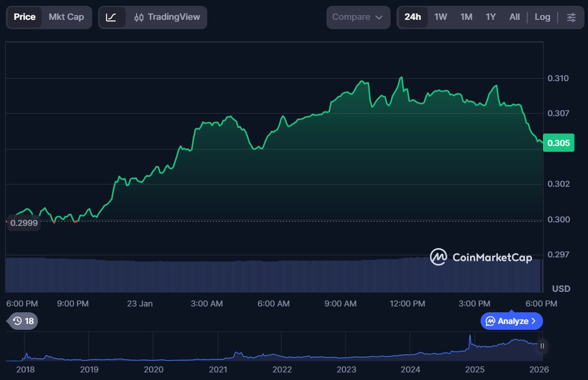This screenshot has height=380, width=588.
Task: Click the 0.305 current price label
Action: point(558,143)
